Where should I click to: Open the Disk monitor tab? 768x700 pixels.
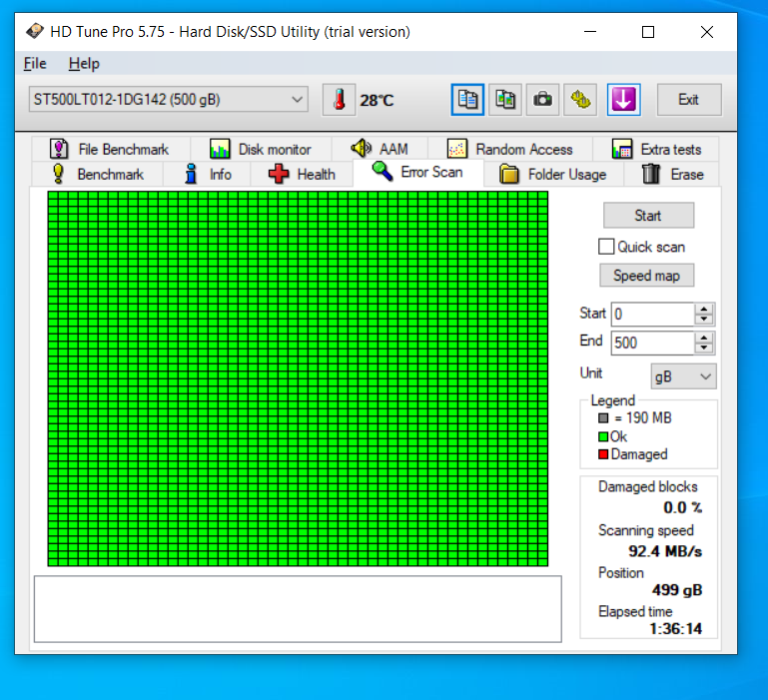(x=261, y=149)
